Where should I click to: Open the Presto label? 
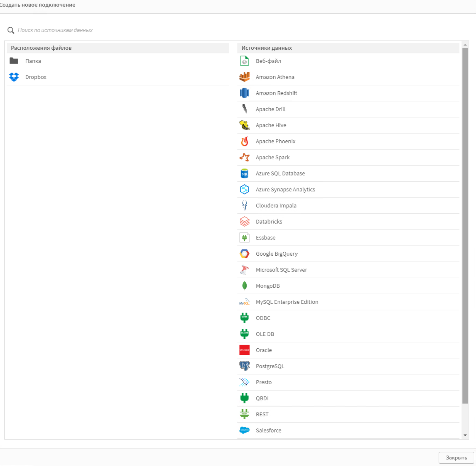[x=264, y=382]
